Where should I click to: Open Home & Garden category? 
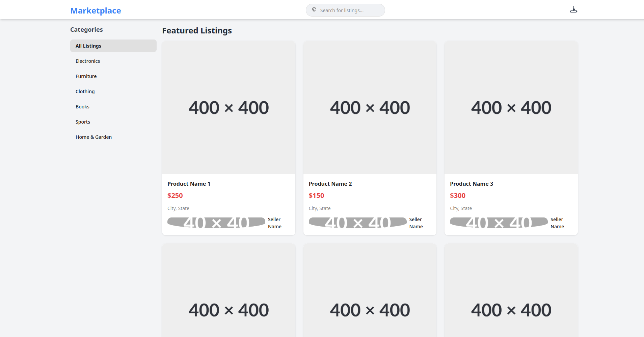click(x=93, y=137)
